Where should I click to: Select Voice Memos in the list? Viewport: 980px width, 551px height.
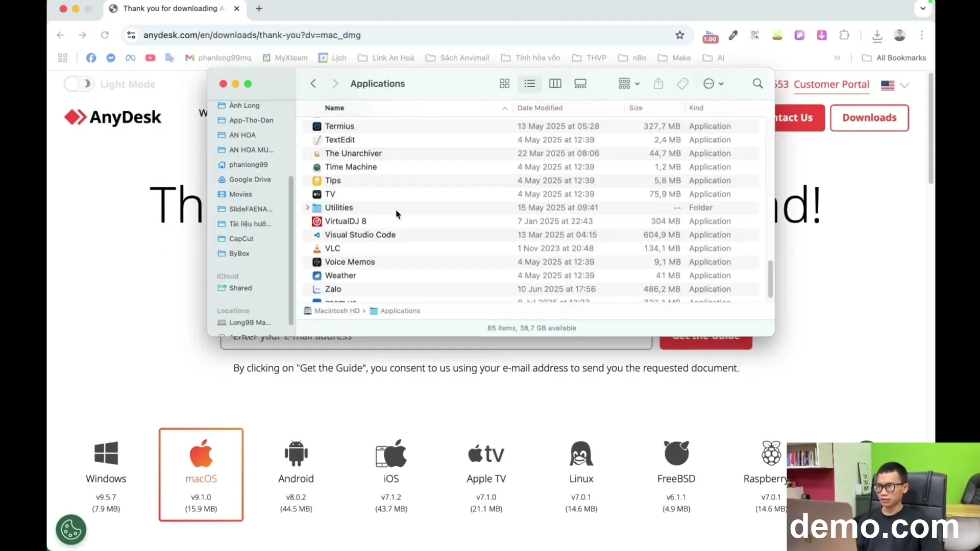pos(531,262)
